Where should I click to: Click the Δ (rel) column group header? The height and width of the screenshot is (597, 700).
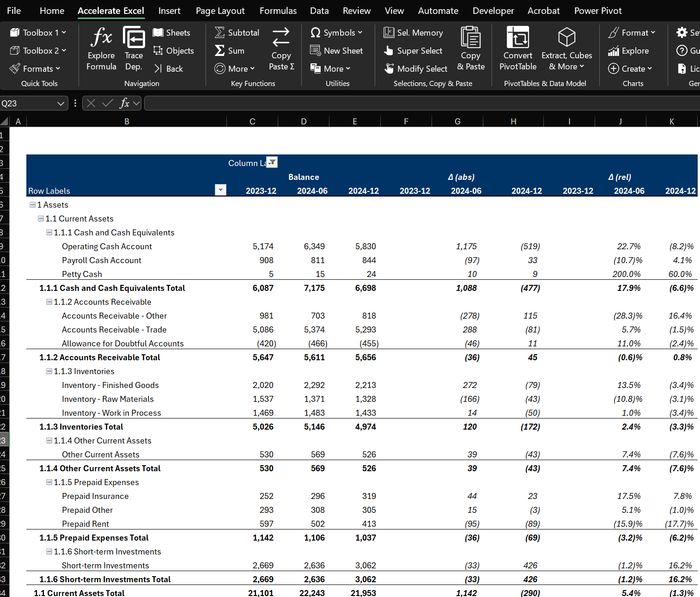pos(620,177)
